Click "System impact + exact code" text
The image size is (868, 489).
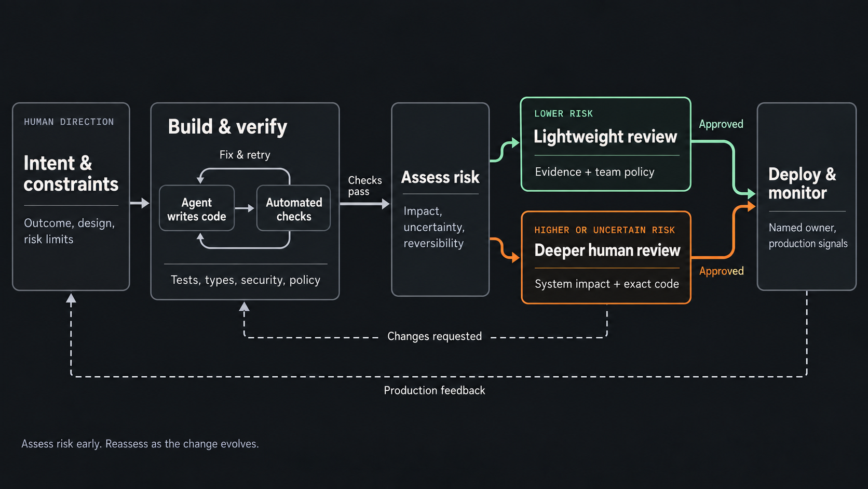(607, 284)
